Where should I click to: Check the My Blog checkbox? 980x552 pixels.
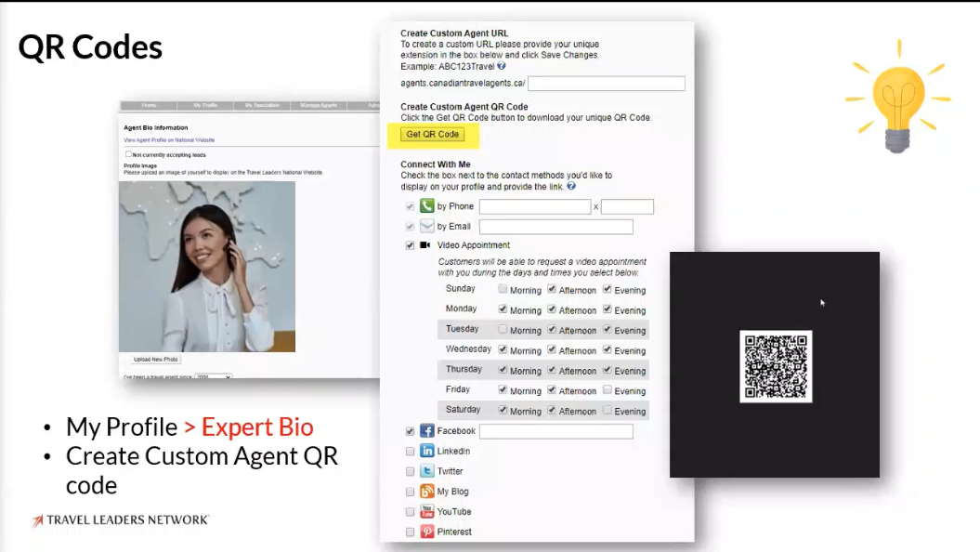(x=410, y=492)
